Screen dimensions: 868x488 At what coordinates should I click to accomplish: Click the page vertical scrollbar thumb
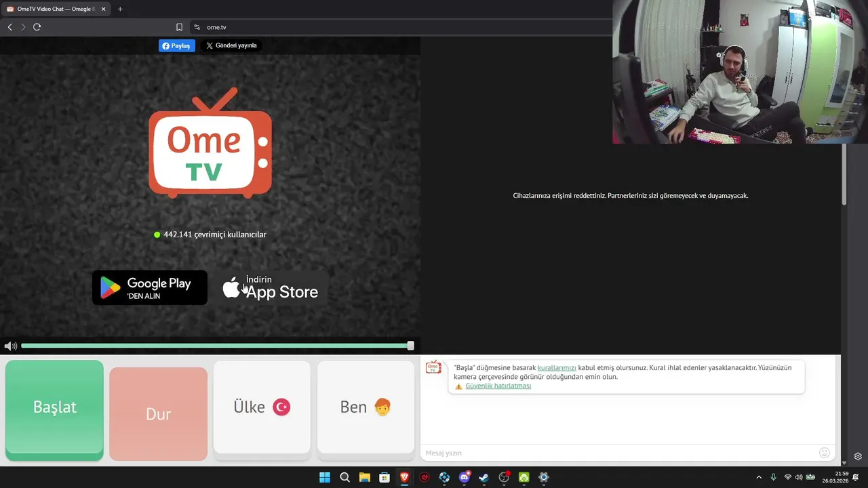[x=844, y=175]
